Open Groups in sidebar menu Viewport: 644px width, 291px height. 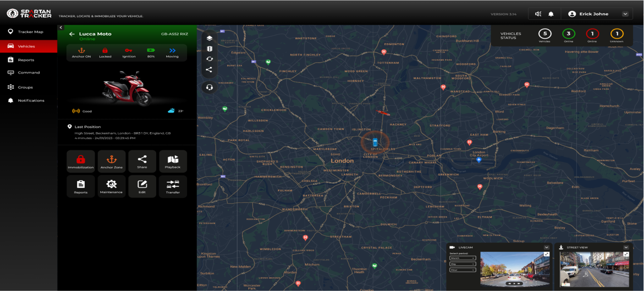tap(29, 87)
